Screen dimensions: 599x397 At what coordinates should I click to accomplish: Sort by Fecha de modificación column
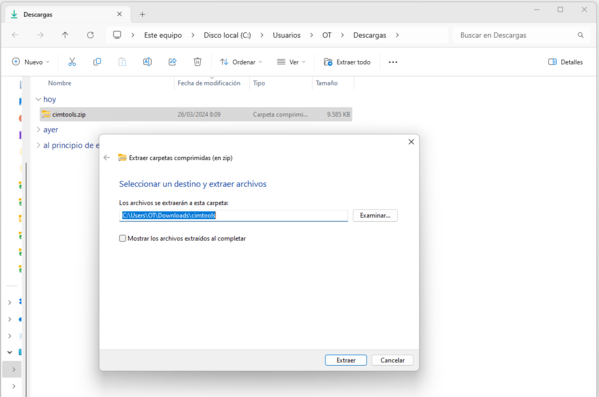pos(209,83)
